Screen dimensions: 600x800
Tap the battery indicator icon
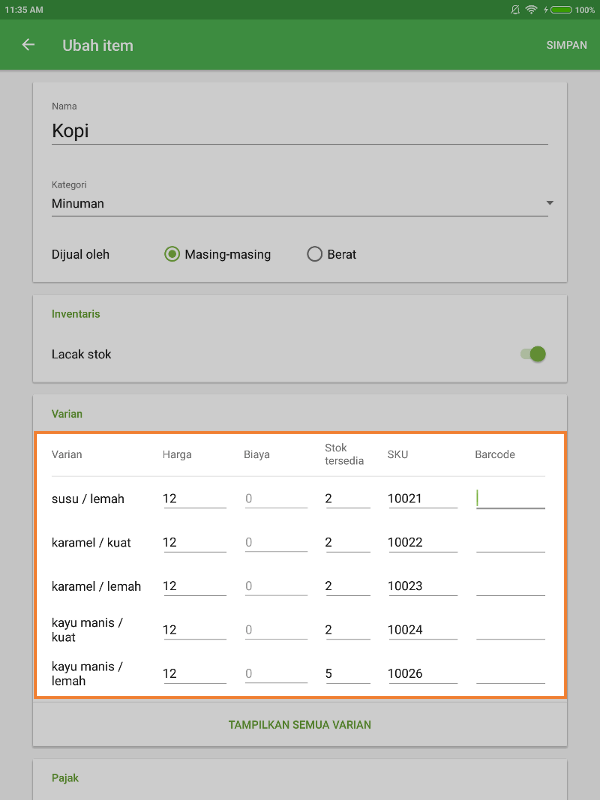coord(560,9)
